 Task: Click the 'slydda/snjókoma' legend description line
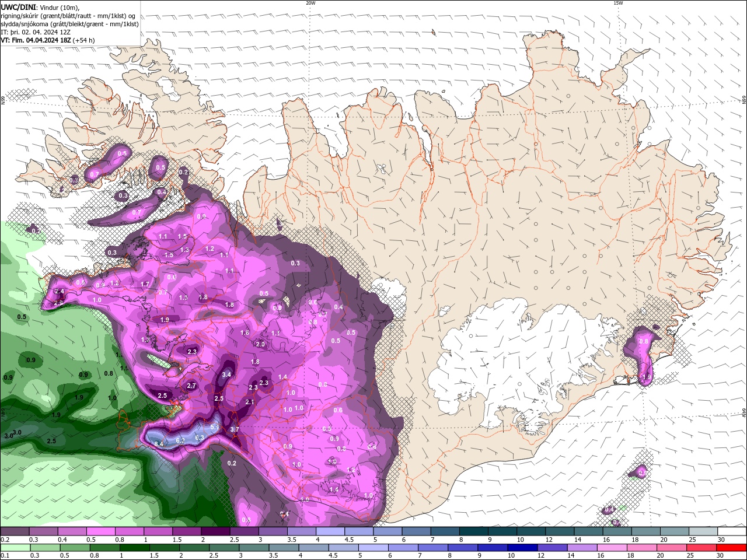(x=69, y=24)
